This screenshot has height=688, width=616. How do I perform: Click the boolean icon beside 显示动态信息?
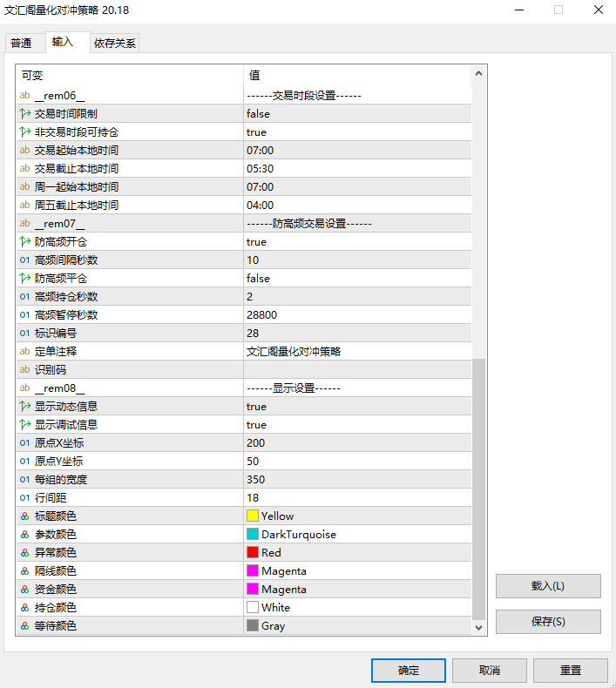pos(24,407)
